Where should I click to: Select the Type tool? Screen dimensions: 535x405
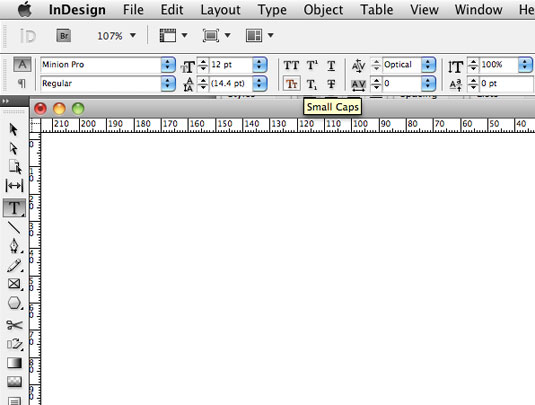[x=14, y=208]
